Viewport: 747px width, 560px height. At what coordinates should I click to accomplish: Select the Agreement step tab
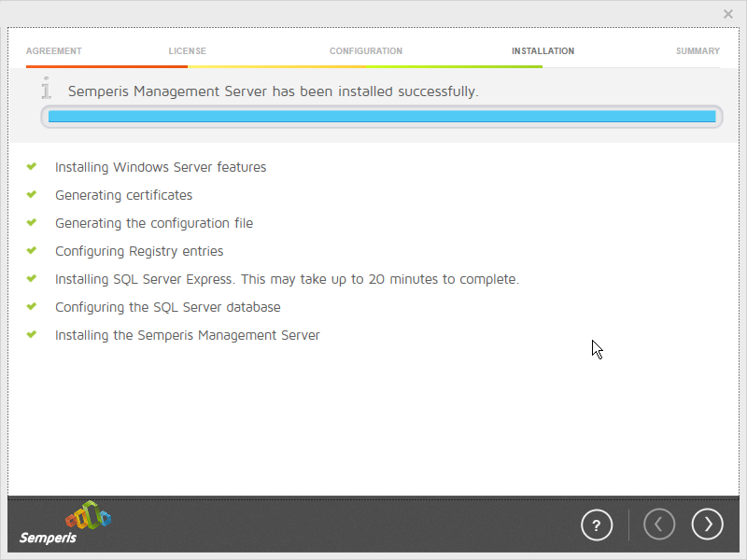[53, 51]
